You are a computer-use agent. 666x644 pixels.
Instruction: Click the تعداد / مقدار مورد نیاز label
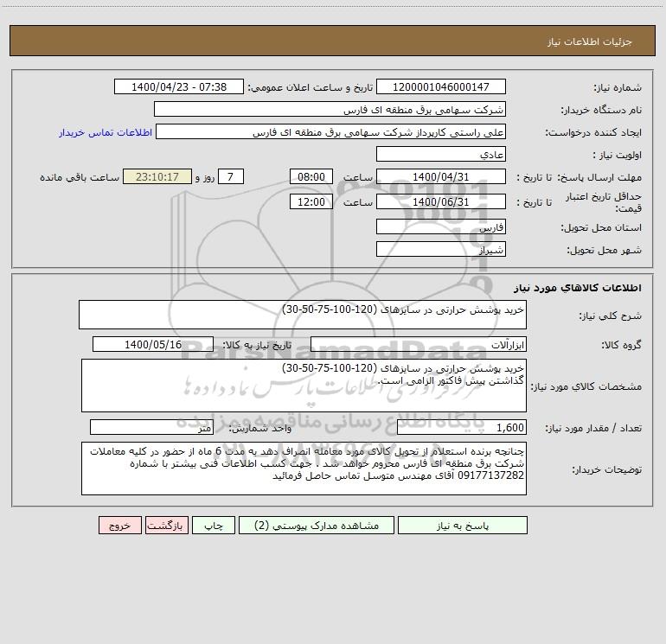tap(593, 428)
